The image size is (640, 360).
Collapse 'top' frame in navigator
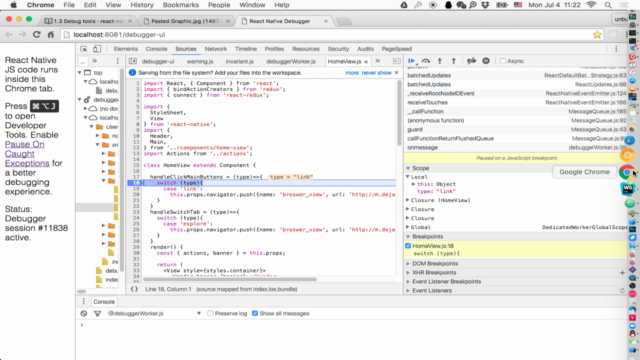(x=80, y=73)
